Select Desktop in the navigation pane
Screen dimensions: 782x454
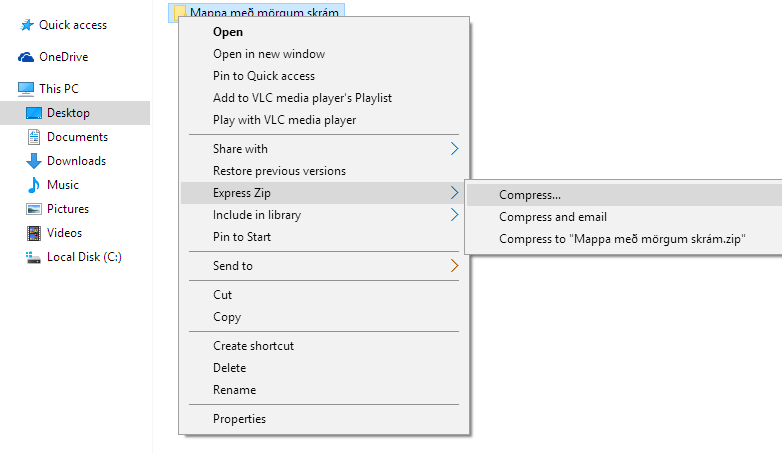coord(68,113)
